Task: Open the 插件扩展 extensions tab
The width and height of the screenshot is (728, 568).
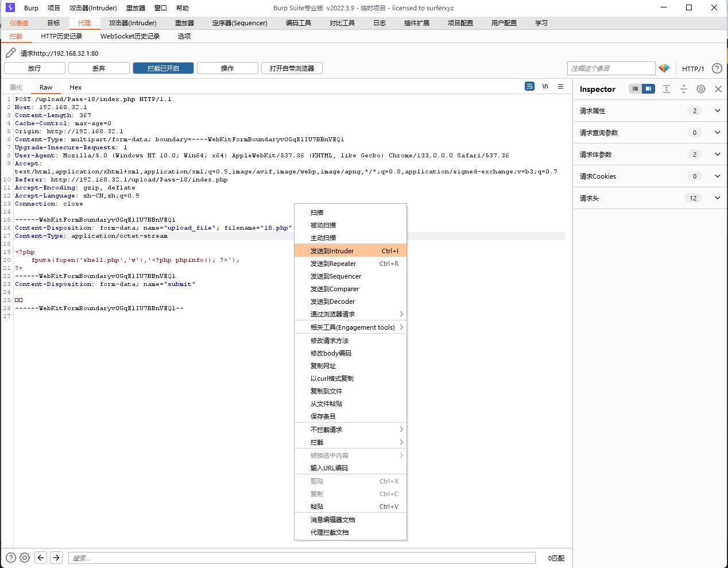Action: (x=417, y=23)
